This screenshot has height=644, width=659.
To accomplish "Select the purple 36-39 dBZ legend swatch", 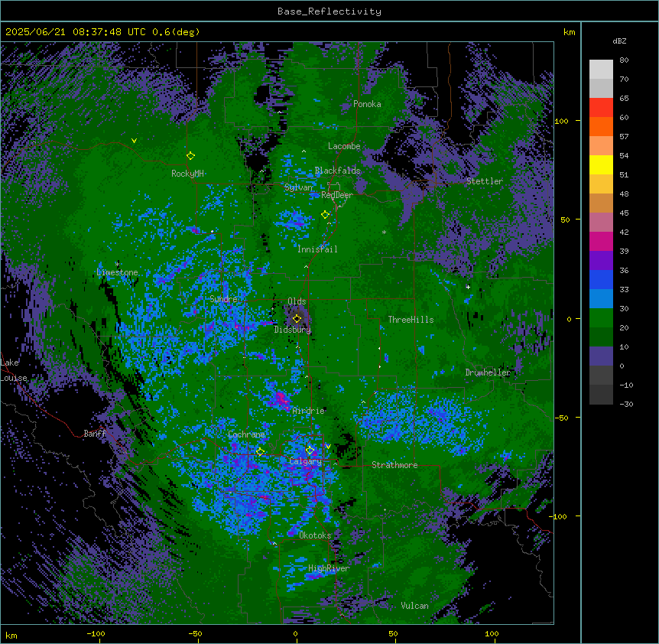I will 601,261.
